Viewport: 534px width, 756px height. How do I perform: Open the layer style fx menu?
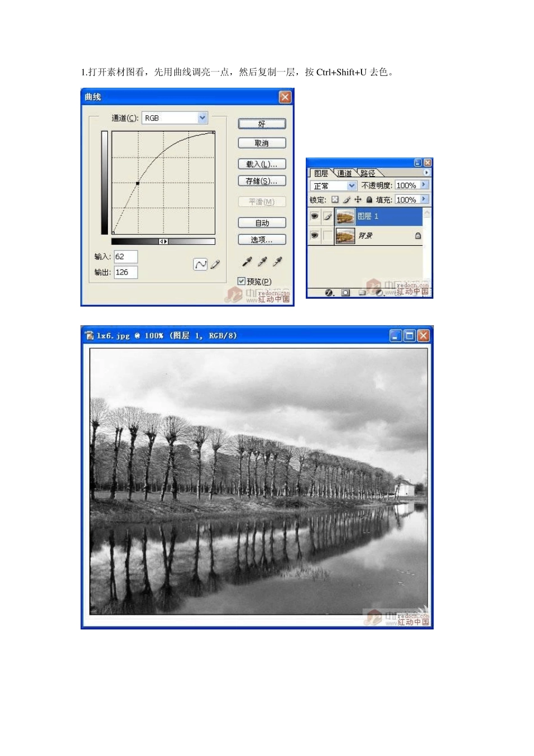[x=330, y=292]
